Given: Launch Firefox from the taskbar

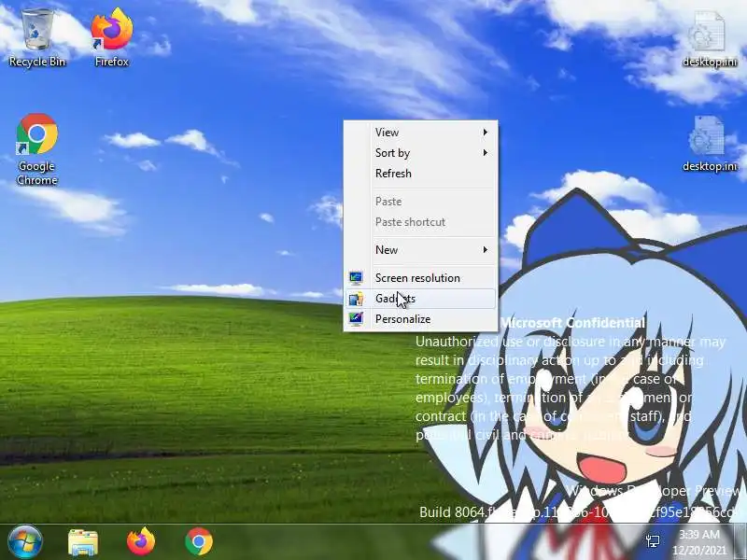Looking at the screenshot, I should (141, 542).
